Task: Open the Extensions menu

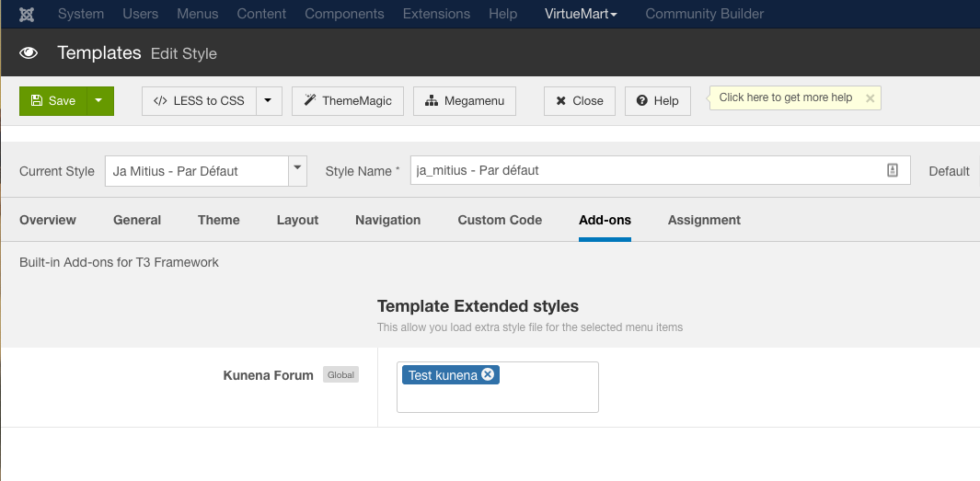Action: 438,14
